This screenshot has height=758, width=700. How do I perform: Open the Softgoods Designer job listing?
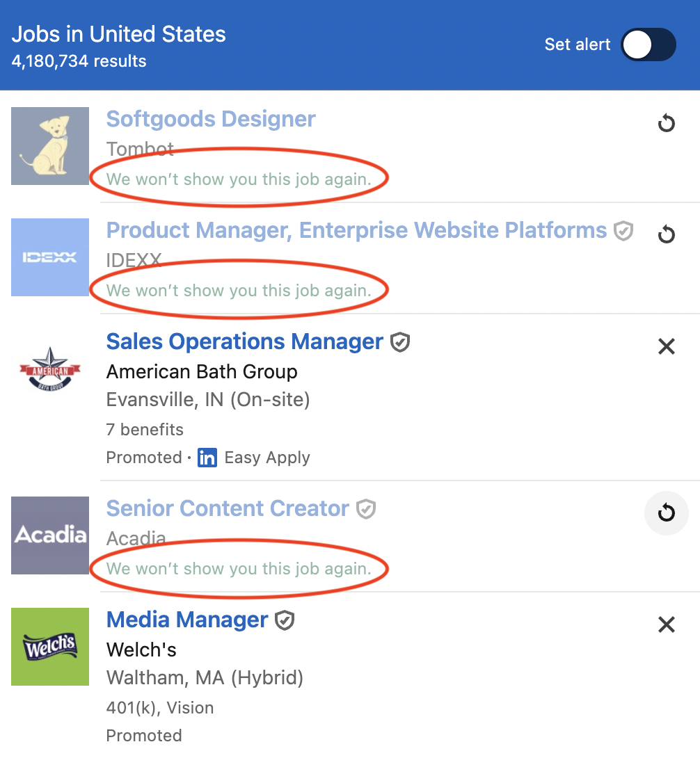(x=211, y=119)
